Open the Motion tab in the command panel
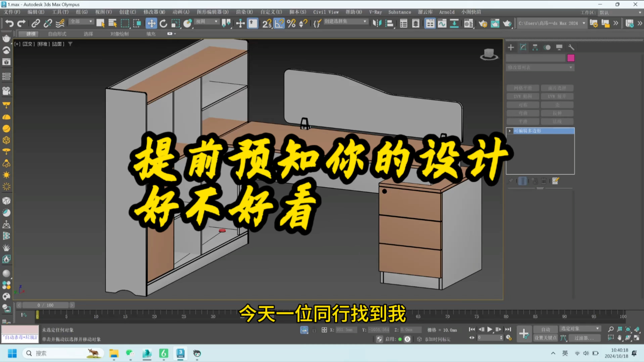 point(547,47)
